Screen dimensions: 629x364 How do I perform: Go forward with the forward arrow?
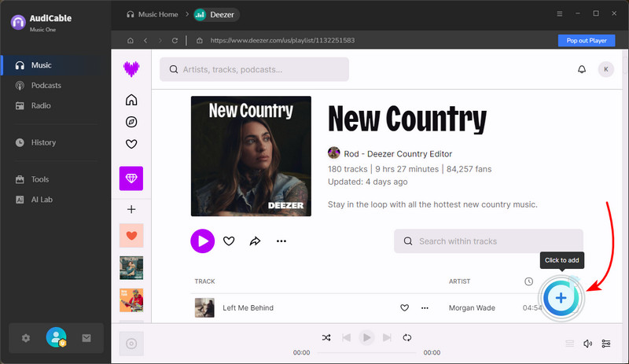(160, 41)
